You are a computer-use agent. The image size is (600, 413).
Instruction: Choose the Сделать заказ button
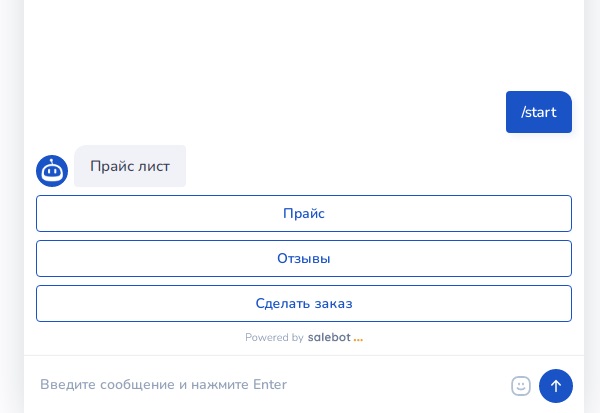tap(304, 303)
